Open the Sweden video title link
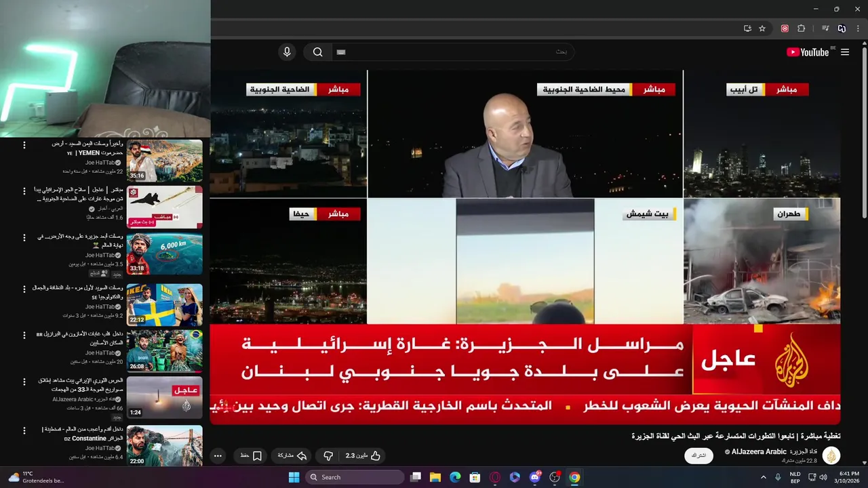 78,292
